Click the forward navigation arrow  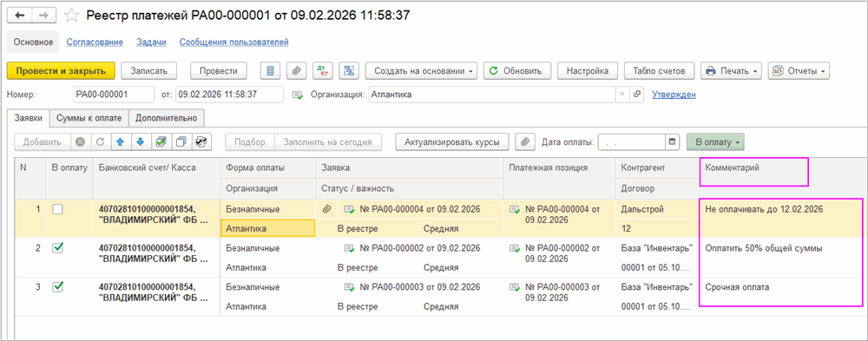click(43, 15)
